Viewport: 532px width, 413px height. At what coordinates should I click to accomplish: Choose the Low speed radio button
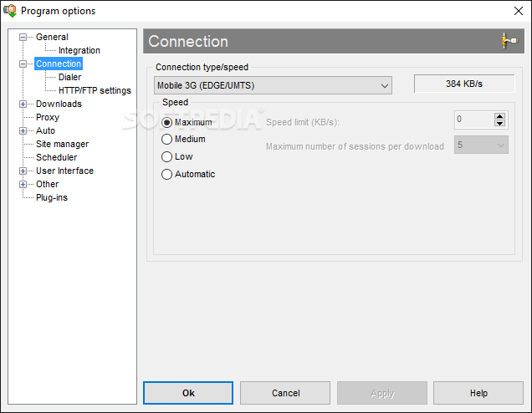coord(167,157)
